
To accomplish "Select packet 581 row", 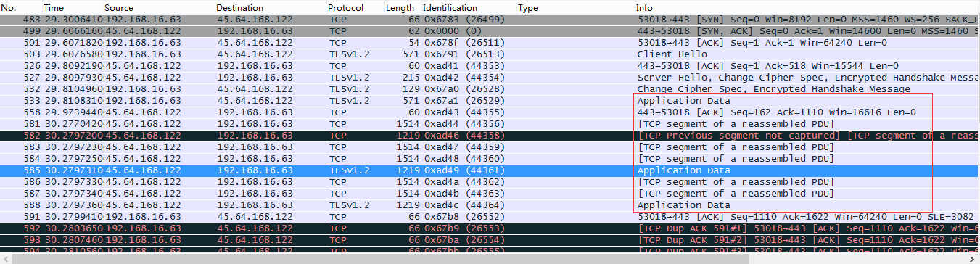I will click(x=490, y=124).
